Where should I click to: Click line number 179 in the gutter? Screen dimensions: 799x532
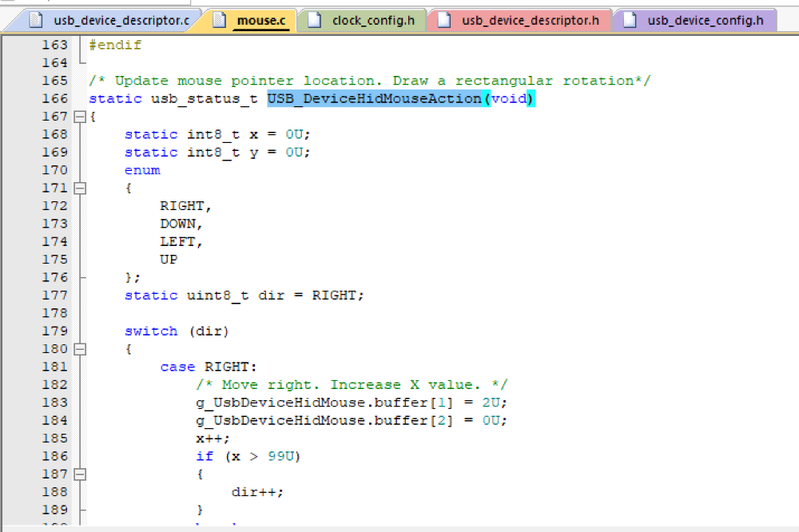54,332
